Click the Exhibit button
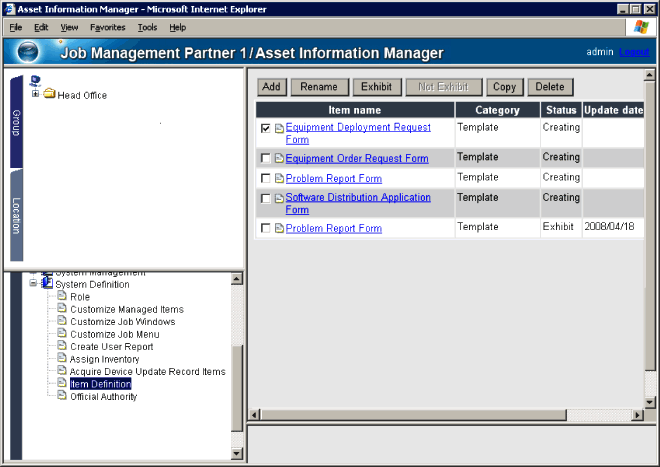The height and width of the screenshot is (467, 660). (x=377, y=87)
